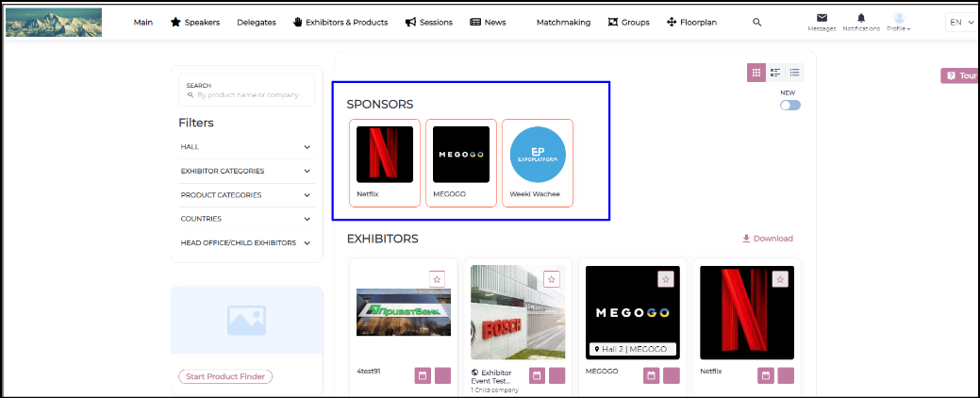Open the Weeki Wachee sponsor card

coord(538,163)
